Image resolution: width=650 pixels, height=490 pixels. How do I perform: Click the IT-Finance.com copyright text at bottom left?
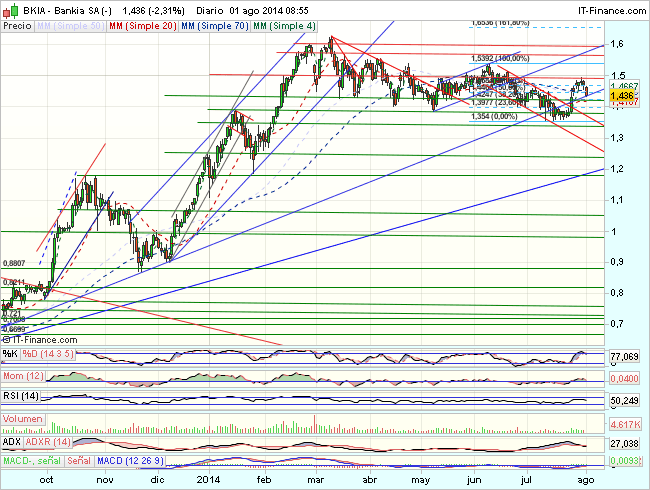click(40, 340)
